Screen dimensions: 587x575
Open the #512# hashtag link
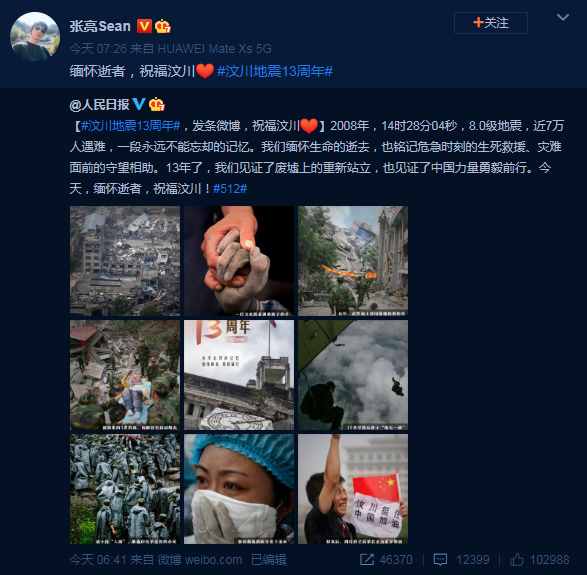click(x=230, y=188)
